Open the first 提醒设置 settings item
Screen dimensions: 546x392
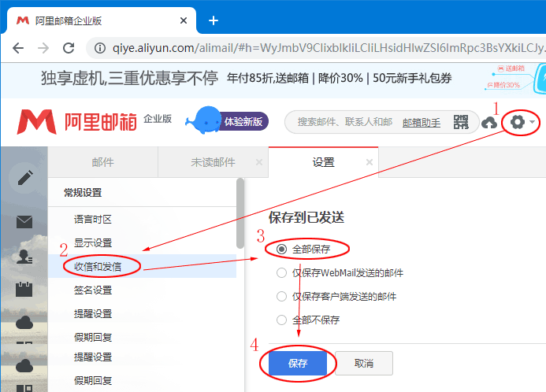(93, 314)
